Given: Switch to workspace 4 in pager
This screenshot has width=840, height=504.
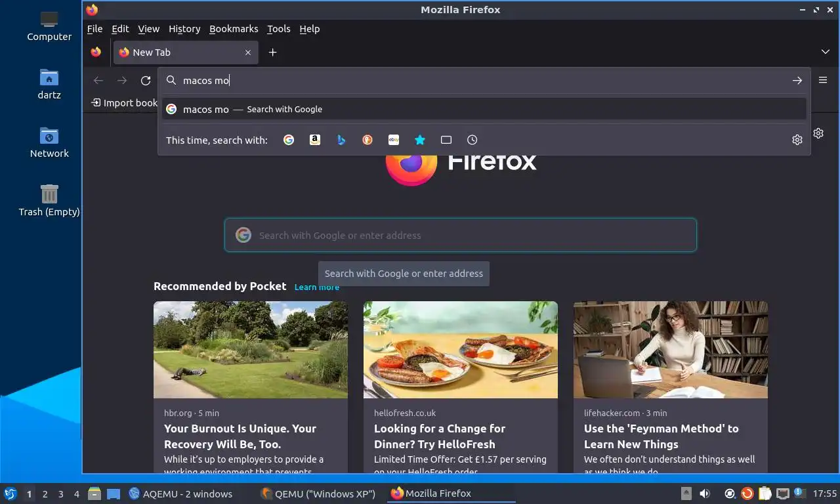Looking at the screenshot, I should [x=76, y=494].
